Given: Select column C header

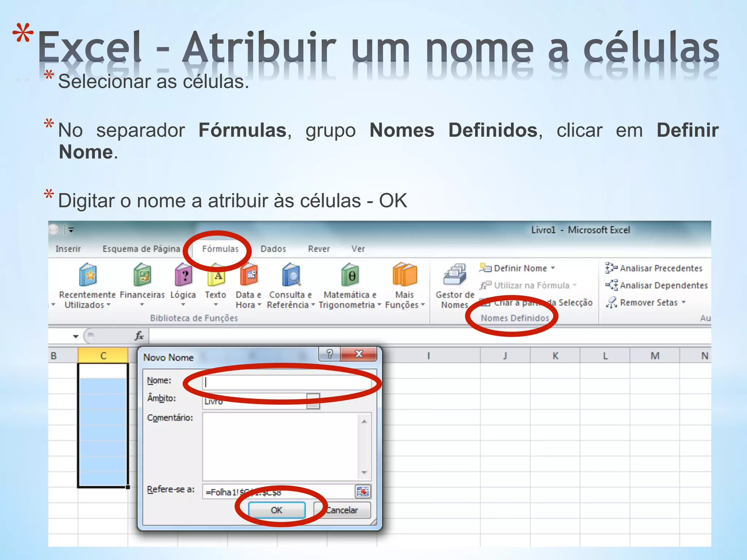Looking at the screenshot, I should [103, 355].
